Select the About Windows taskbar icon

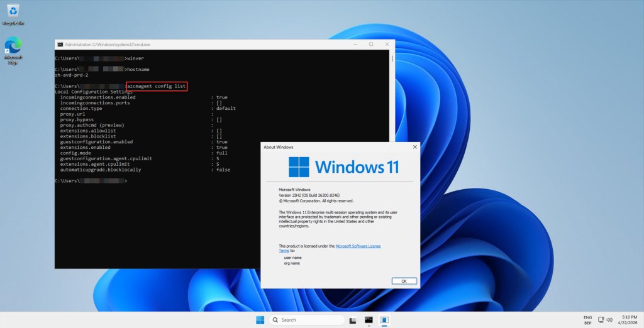384,320
